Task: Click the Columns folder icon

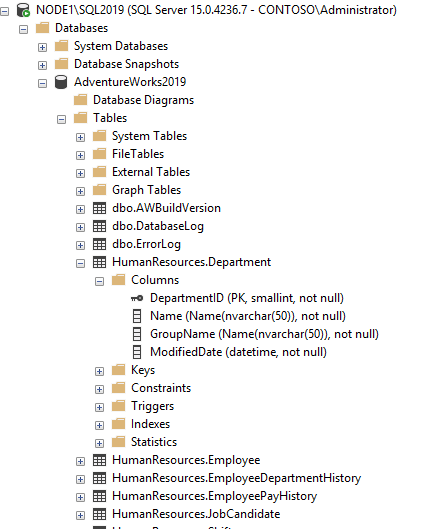Action: tap(118, 280)
